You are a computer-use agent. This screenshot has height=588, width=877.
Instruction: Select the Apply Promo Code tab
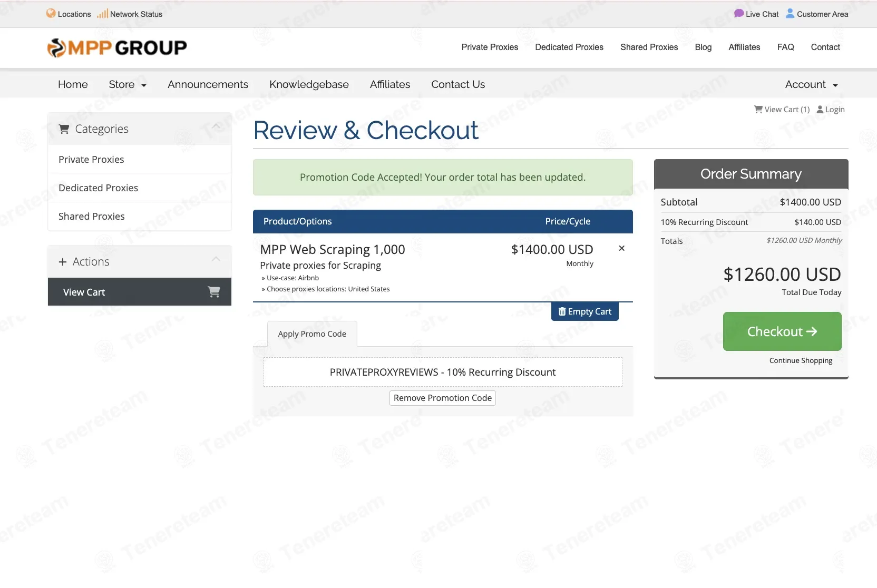point(312,334)
